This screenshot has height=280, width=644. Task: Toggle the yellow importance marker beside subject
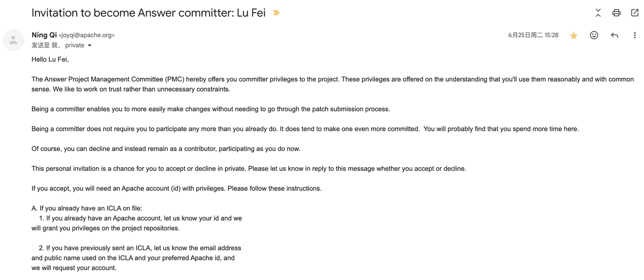point(276,13)
